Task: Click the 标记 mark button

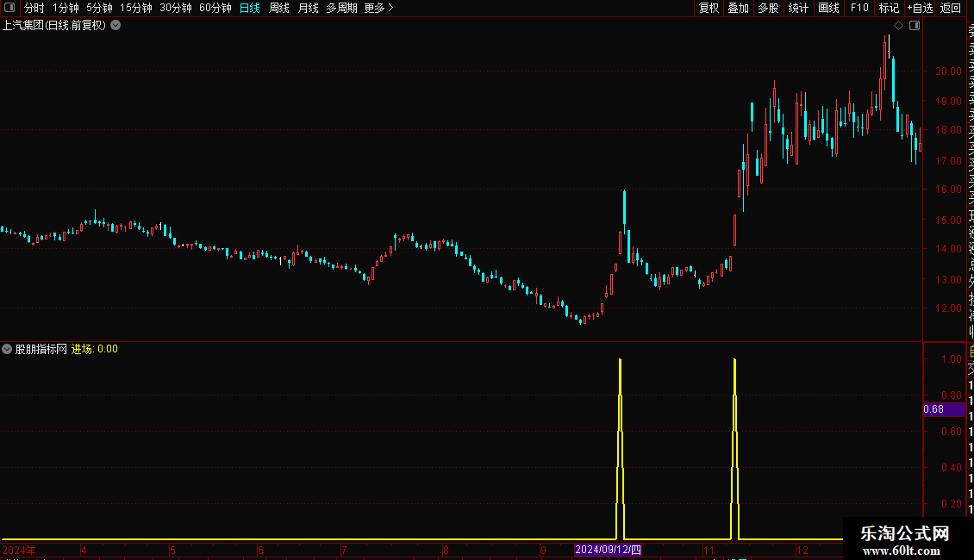Action: [889, 8]
